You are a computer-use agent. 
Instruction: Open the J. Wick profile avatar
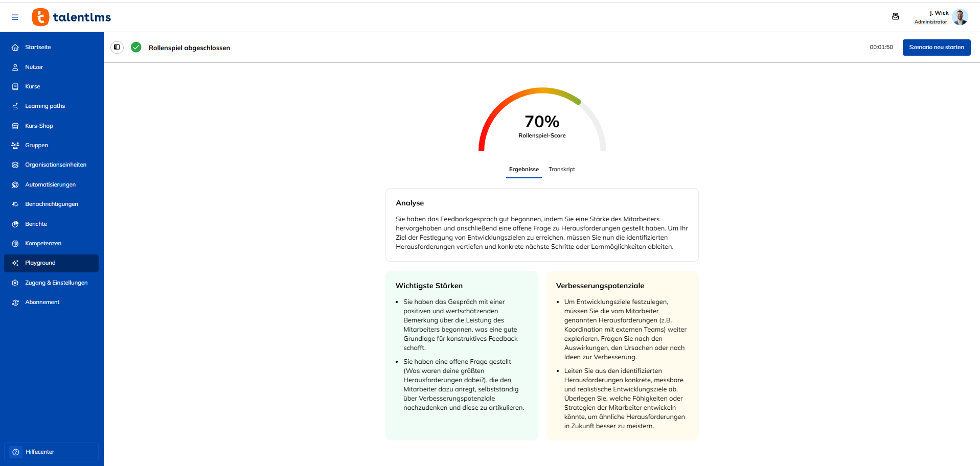coord(960,17)
